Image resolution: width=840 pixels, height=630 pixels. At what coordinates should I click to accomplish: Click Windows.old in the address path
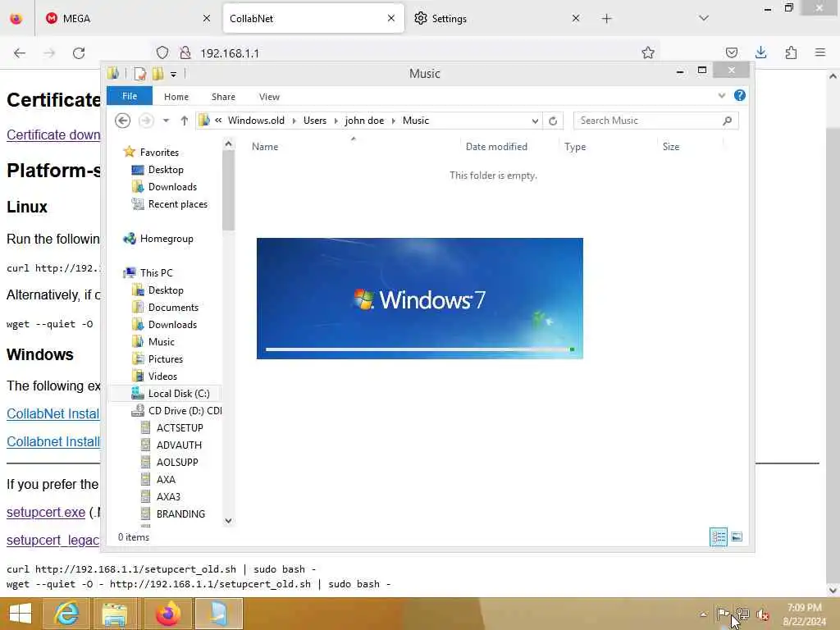(256, 121)
